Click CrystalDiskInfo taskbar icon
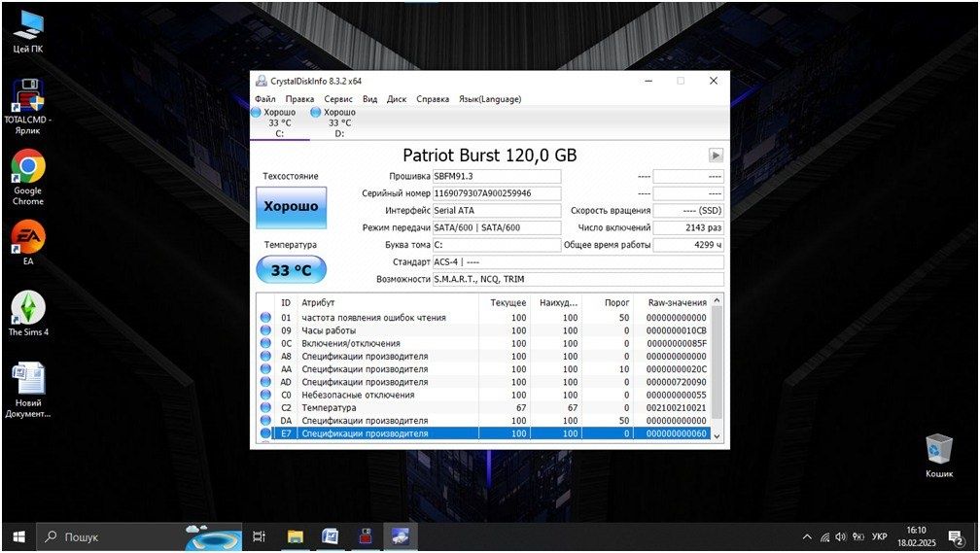 pos(401,536)
